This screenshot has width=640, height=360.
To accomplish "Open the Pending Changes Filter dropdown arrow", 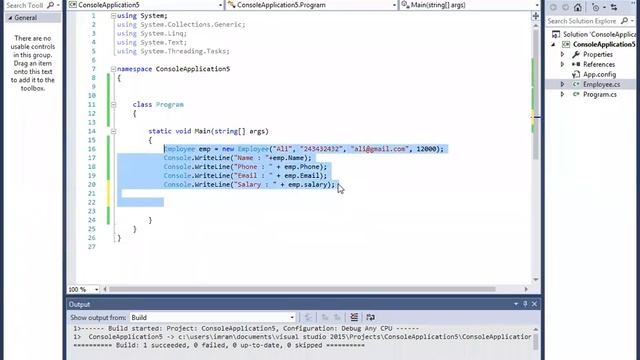I will 604,7.
